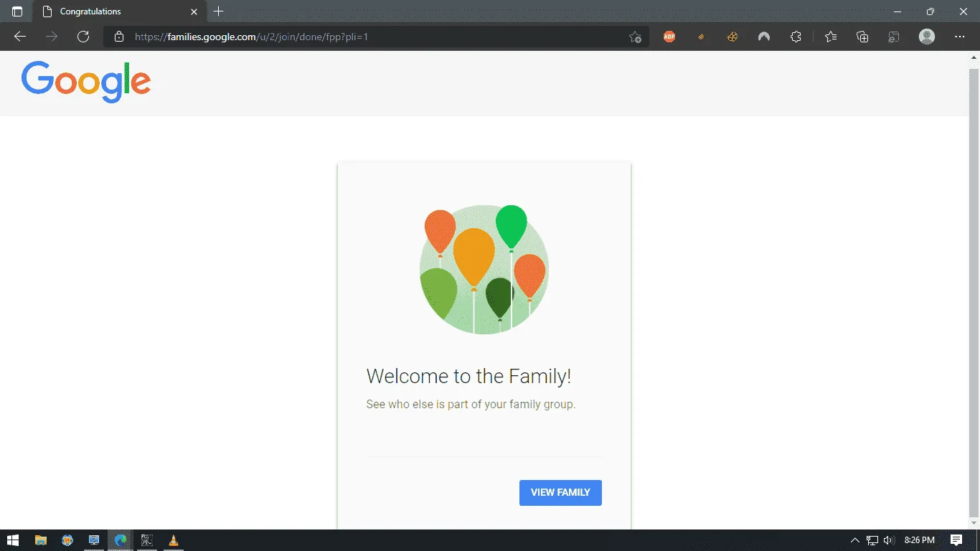Open the Collections icon
The height and width of the screenshot is (551, 980).
862,37
